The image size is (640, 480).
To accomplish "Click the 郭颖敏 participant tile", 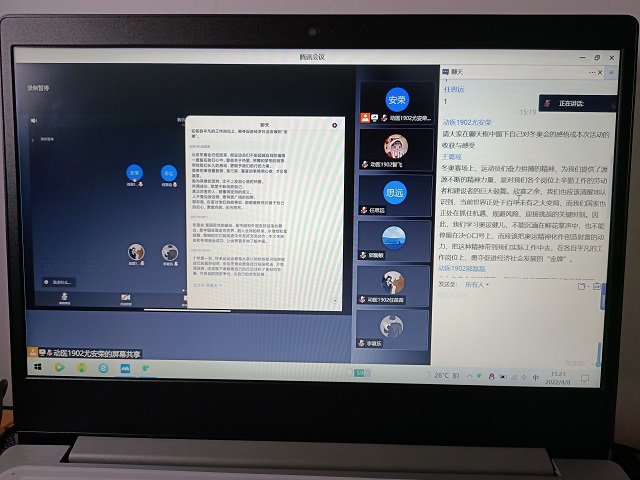I will [x=396, y=239].
